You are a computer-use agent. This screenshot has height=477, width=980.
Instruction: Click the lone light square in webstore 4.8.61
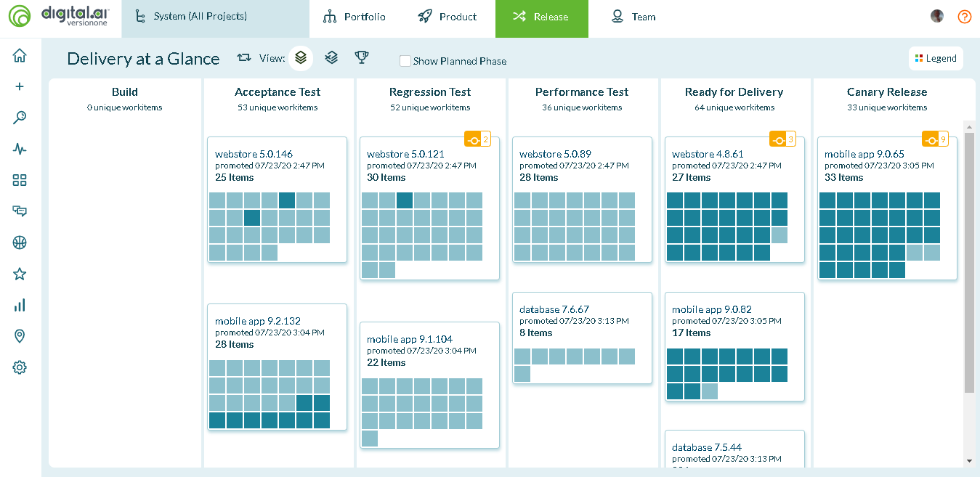click(779, 235)
